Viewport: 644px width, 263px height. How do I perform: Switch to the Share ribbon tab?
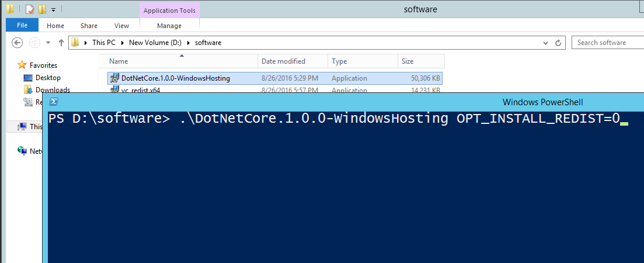click(89, 26)
